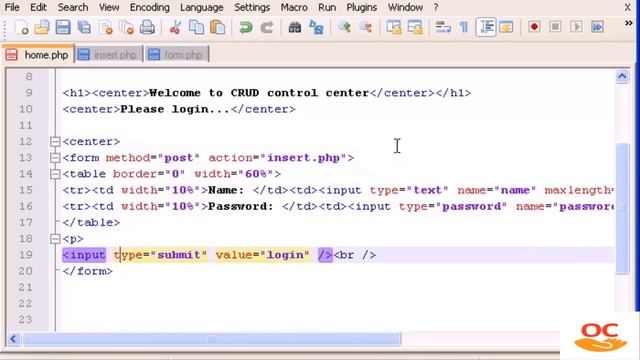The width and height of the screenshot is (640, 360).
Task: Place cursor in 'Welcome to CRUD control center' text
Action: 259,93
